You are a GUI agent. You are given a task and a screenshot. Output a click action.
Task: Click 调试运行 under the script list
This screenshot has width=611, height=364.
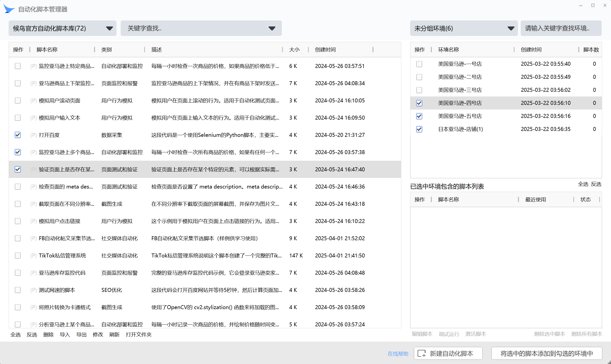click(449, 334)
